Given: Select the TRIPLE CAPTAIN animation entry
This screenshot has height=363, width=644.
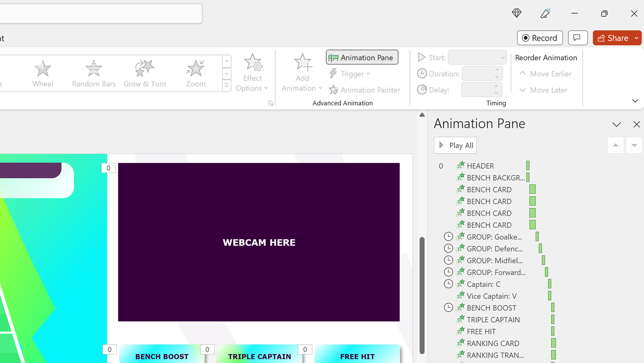Looking at the screenshot, I should (x=493, y=320).
